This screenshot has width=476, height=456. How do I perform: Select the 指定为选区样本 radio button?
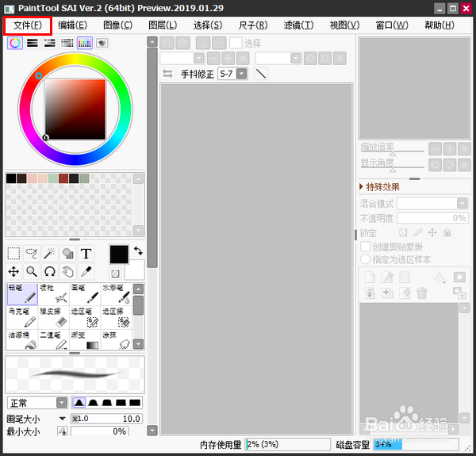[365, 259]
